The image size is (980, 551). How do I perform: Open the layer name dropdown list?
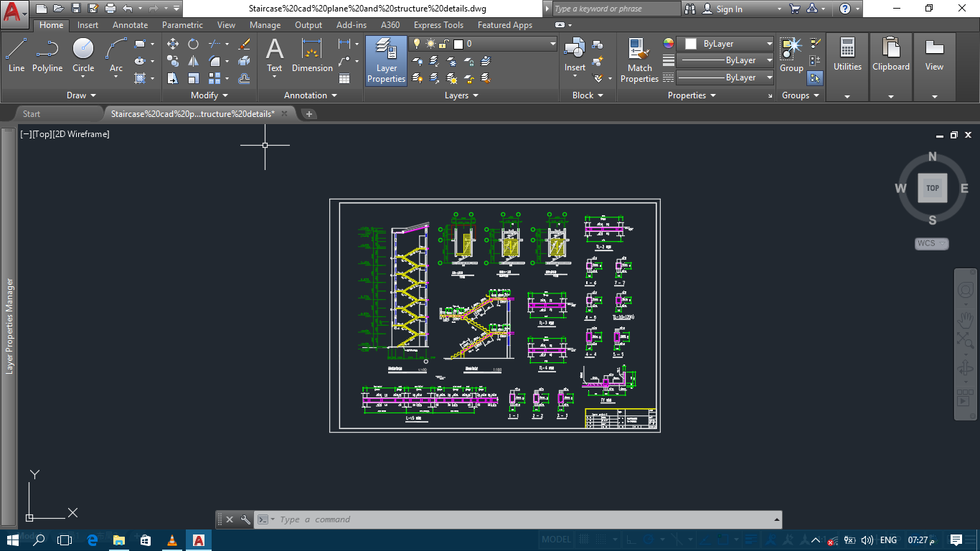552,44
